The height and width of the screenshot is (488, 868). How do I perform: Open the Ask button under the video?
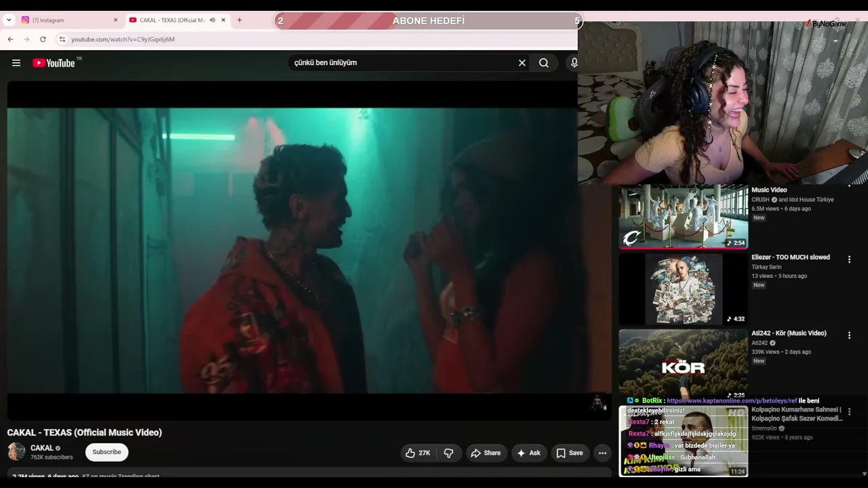[x=528, y=453]
